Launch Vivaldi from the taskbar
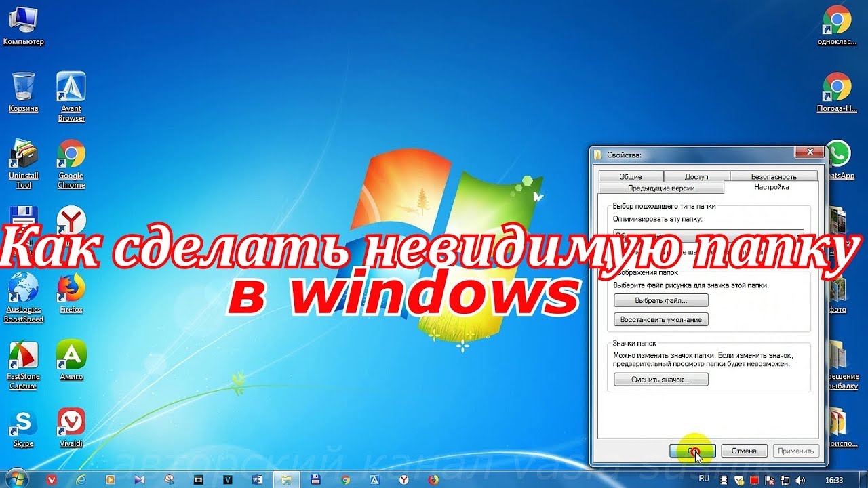 pos(52,479)
